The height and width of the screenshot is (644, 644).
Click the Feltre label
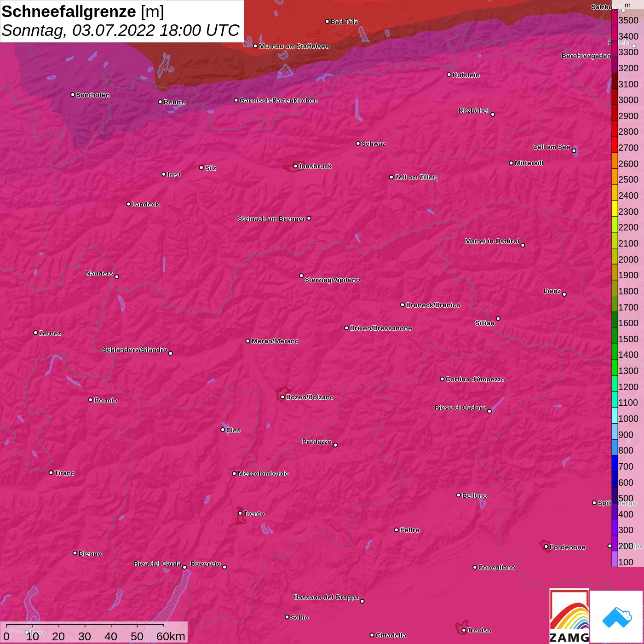pos(409,530)
